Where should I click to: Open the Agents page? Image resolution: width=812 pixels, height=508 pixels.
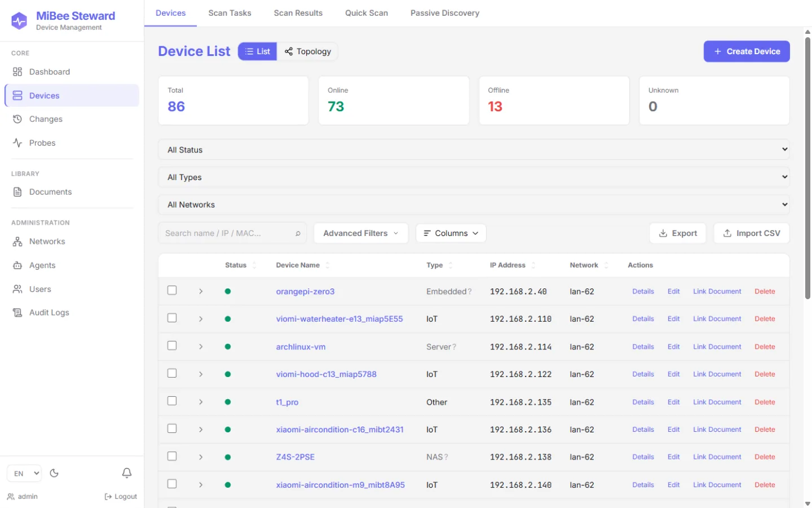tap(72, 265)
